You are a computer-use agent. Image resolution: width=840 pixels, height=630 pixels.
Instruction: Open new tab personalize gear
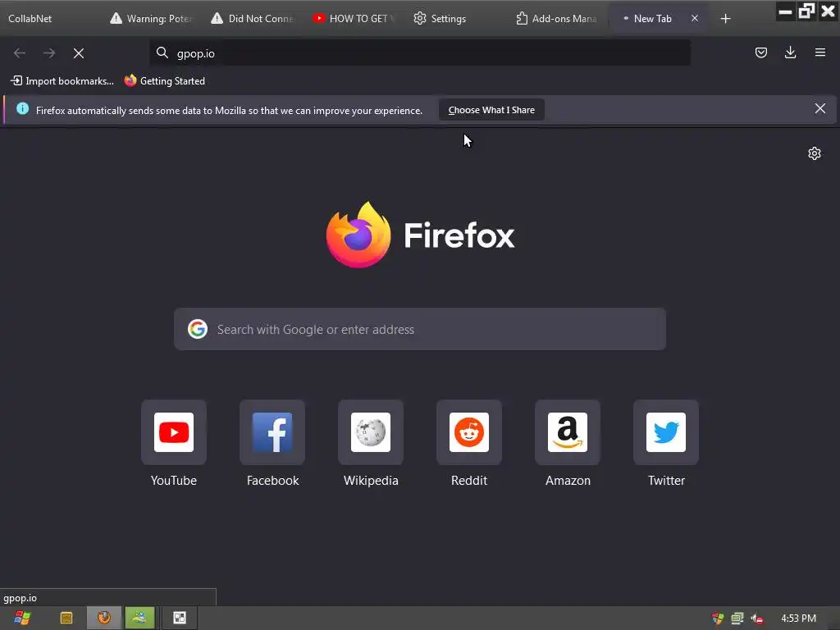coord(815,153)
